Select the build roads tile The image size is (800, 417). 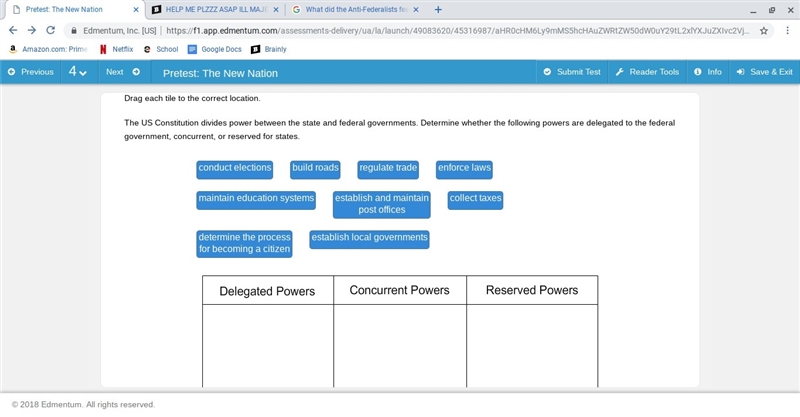click(x=315, y=169)
